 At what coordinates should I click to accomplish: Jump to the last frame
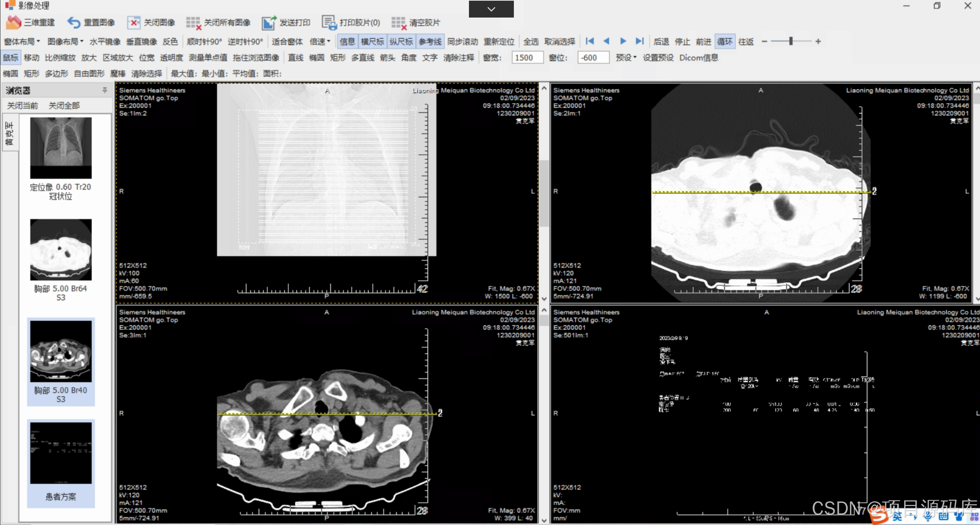[640, 41]
